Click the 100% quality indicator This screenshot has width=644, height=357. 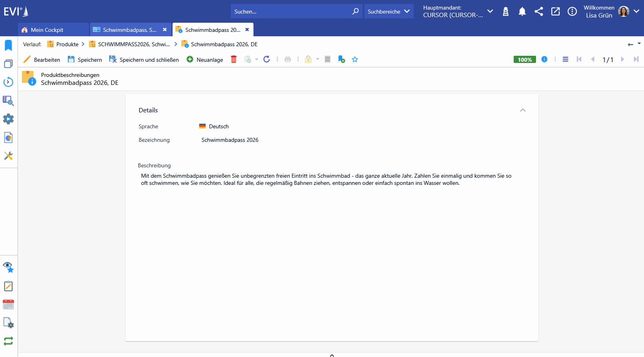click(524, 60)
